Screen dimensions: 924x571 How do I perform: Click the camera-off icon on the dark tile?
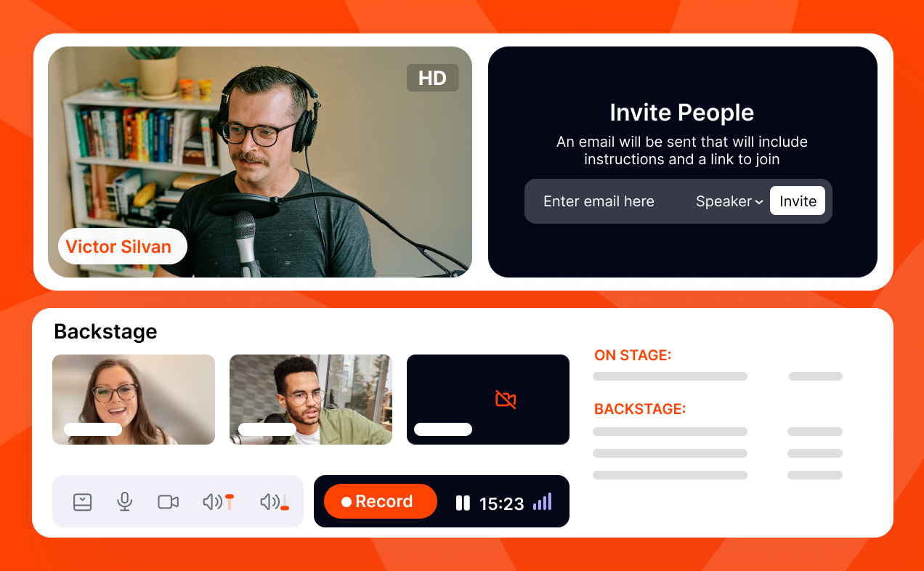tap(506, 399)
